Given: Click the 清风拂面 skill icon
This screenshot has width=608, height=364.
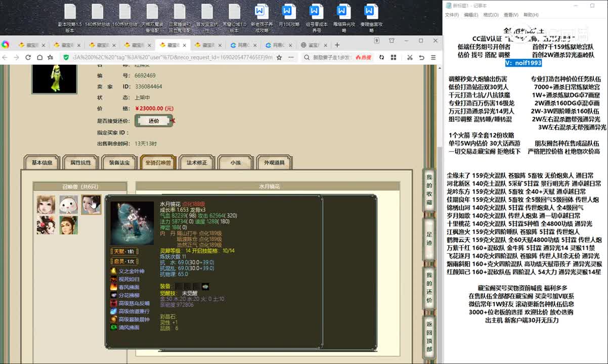Looking at the screenshot, I should [x=114, y=328].
